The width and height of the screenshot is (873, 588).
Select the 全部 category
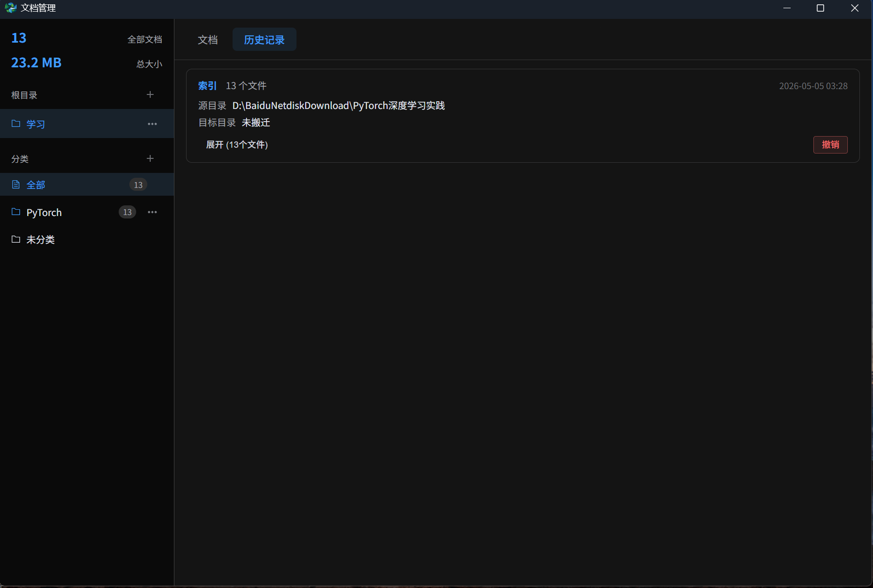(87, 185)
